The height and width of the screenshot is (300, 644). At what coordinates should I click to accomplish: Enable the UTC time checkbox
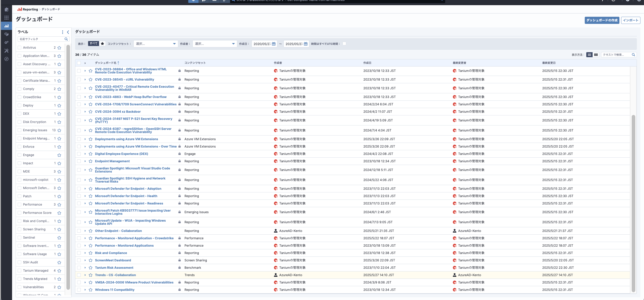coord(344,44)
